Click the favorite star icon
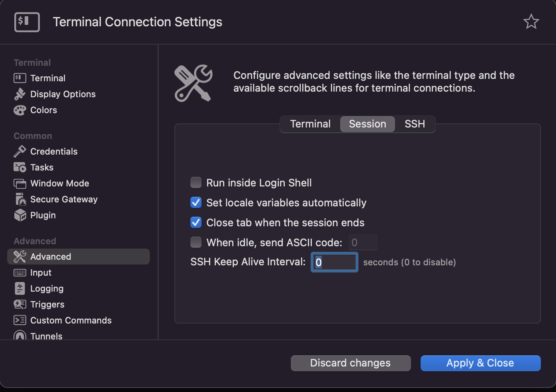This screenshot has height=392, width=556. [531, 22]
